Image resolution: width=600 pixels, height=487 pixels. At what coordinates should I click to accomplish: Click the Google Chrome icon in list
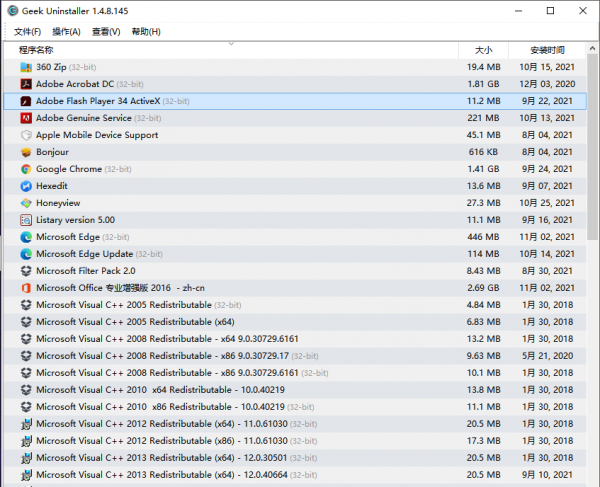(26, 169)
